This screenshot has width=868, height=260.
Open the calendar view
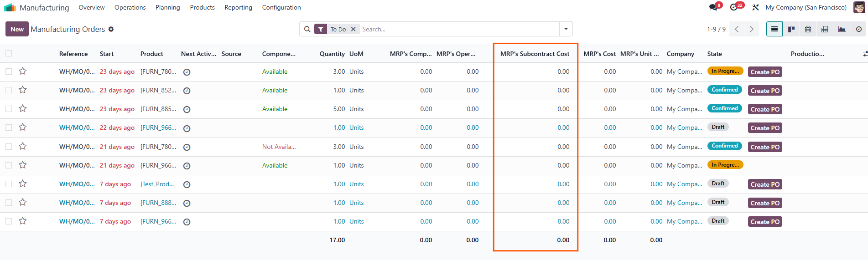[x=808, y=29]
